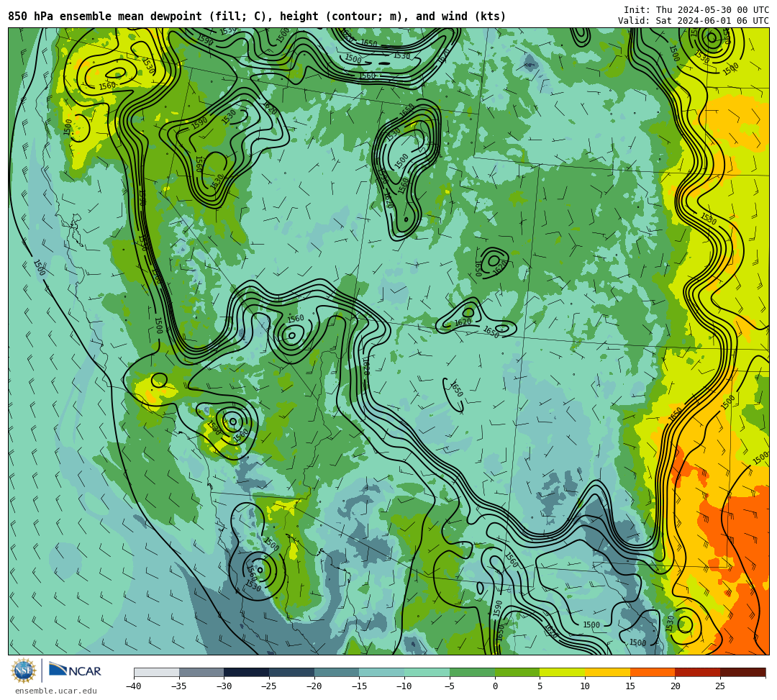Pick the gray-teal -20 to -15 swatch
The width and height of the screenshot is (777, 700).
337,672
